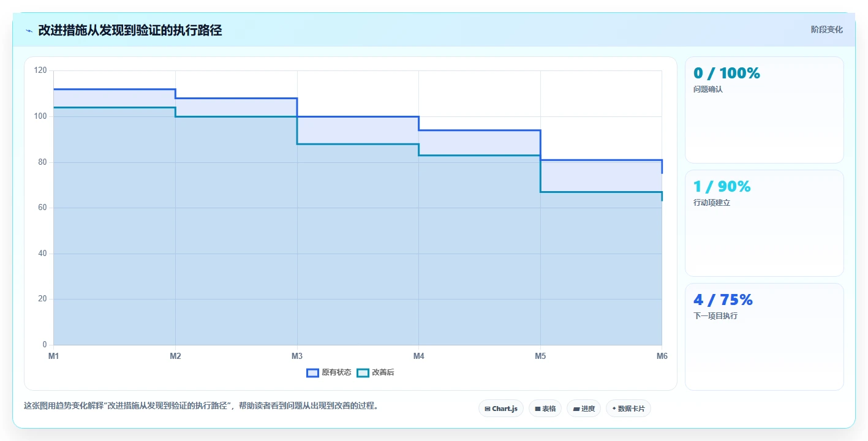Click the 20 y-axis label
The width and height of the screenshot is (868, 441).
[x=42, y=299]
